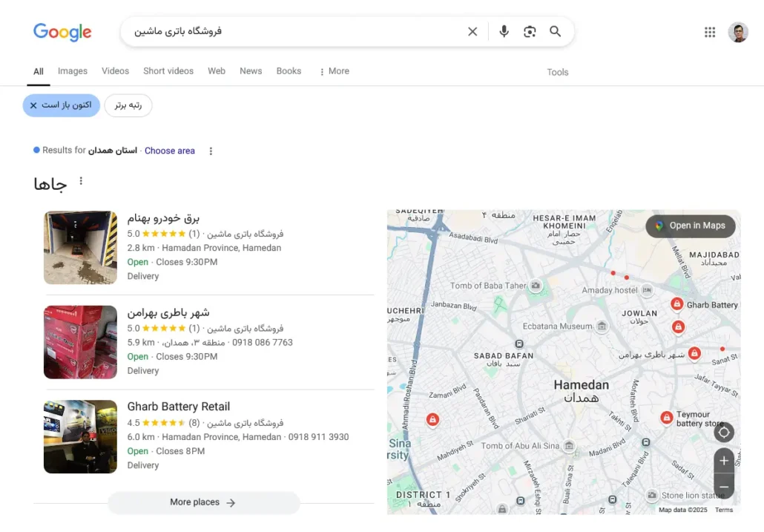Switch to the Videos tab

coord(116,71)
